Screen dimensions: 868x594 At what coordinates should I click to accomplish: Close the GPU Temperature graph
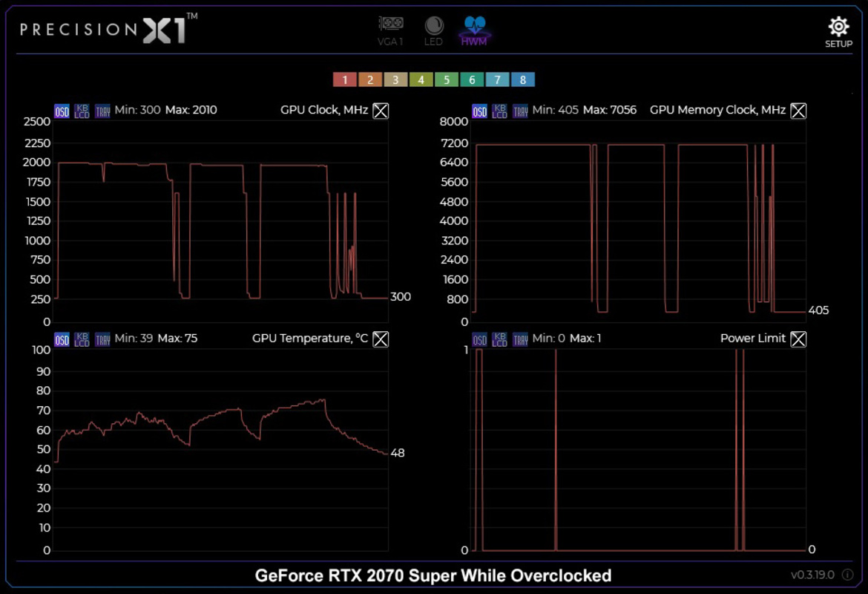coord(381,339)
